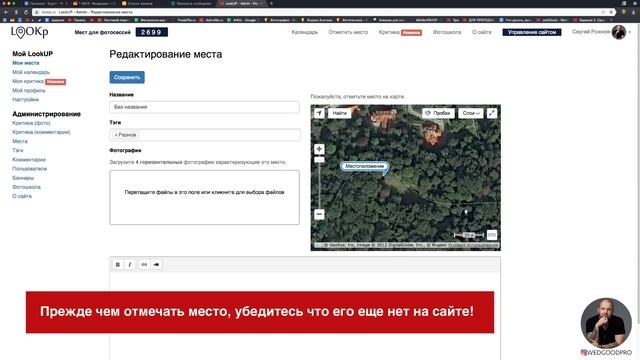Click map zoom out minus button
Viewport: 640px width, 360px height.
(319, 214)
